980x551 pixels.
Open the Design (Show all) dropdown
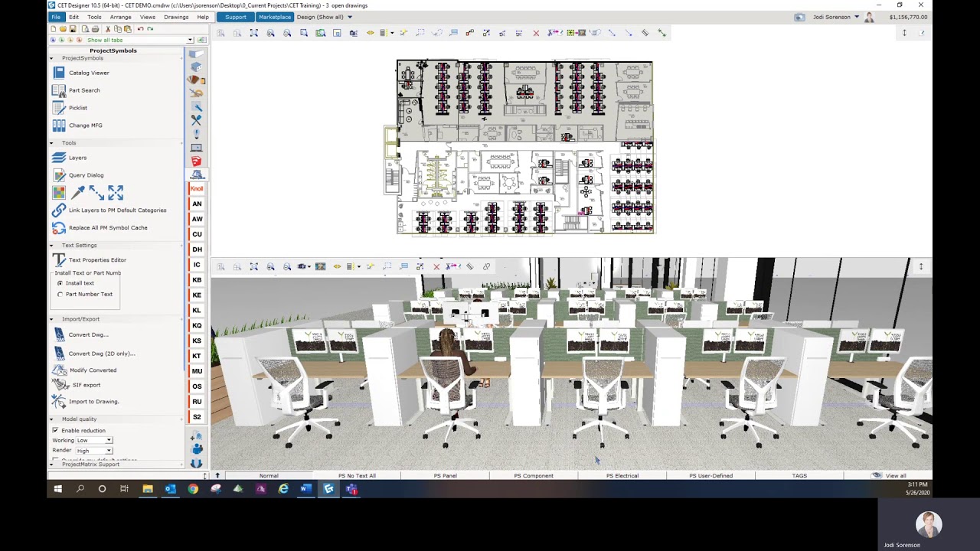click(325, 17)
